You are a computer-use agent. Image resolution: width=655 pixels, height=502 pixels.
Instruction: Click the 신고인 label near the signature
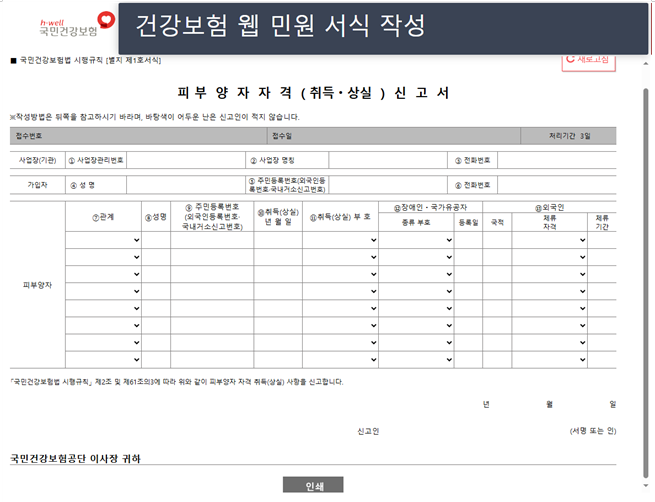(368, 431)
